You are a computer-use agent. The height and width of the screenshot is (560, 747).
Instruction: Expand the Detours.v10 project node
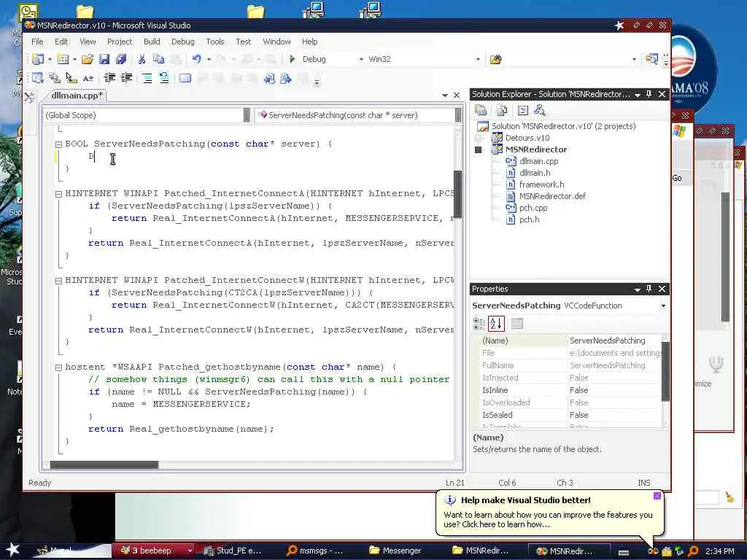click(x=479, y=138)
